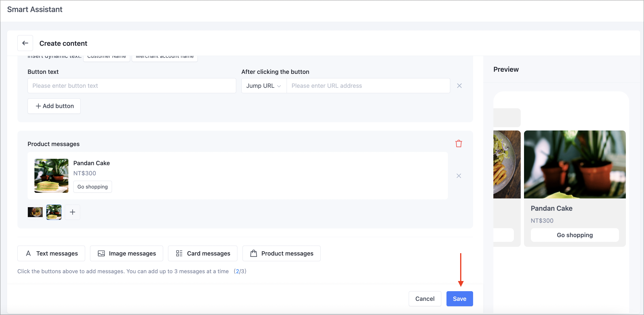This screenshot has width=644, height=315.
Task: Focus the button text input field
Action: click(132, 86)
